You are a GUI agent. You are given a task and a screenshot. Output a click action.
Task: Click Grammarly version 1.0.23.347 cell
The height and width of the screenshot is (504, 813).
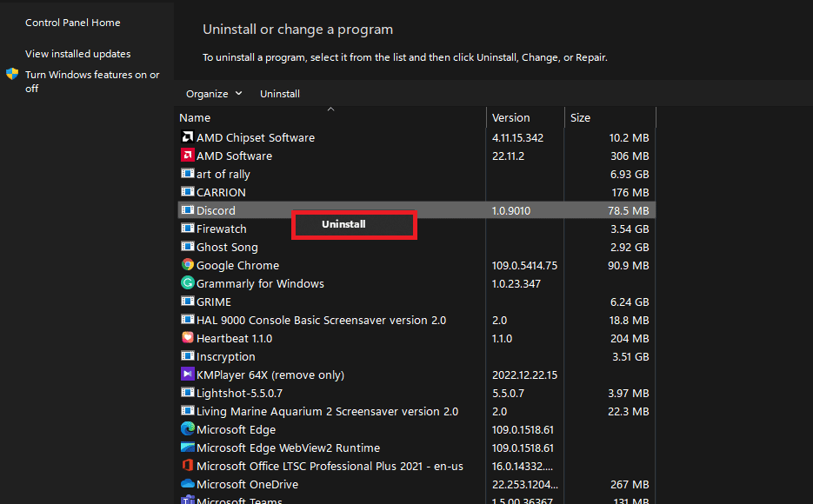click(516, 284)
